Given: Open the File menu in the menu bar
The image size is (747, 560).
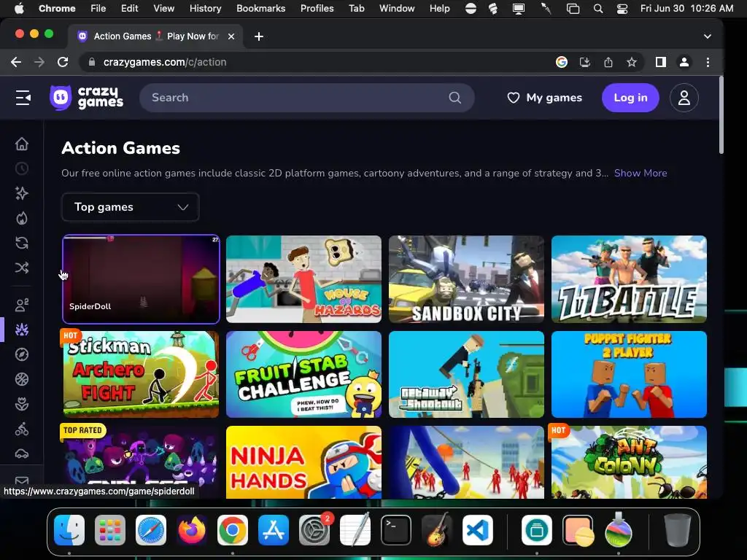Looking at the screenshot, I should pos(98,8).
